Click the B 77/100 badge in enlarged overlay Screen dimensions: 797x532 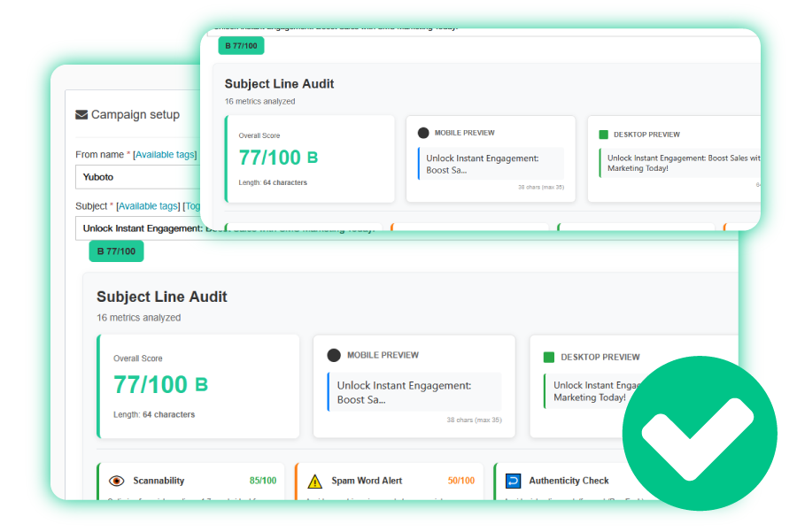[x=241, y=46]
